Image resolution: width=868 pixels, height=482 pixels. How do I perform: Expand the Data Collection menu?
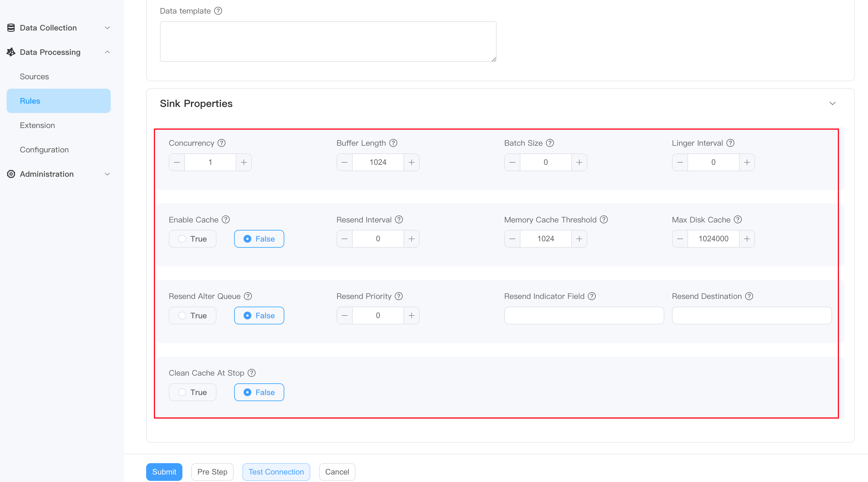pyautogui.click(x=107, y=28)
